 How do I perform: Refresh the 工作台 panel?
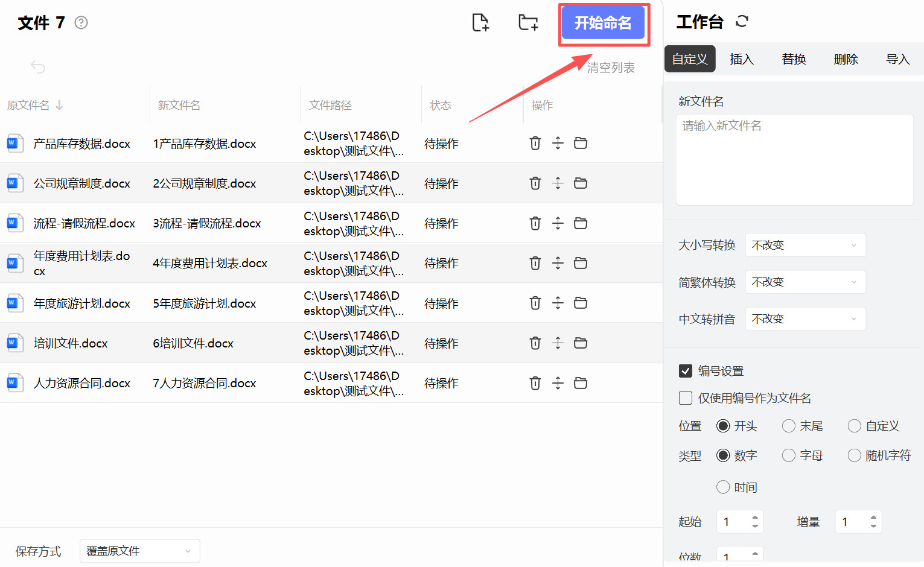click(742, 22)
